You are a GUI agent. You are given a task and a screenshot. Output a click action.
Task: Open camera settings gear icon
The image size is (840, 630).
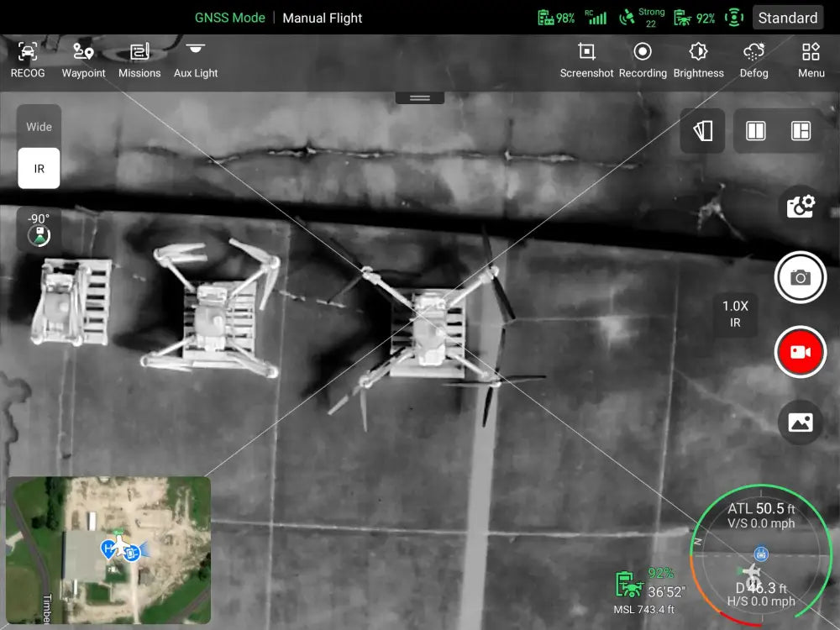[801, 207]
